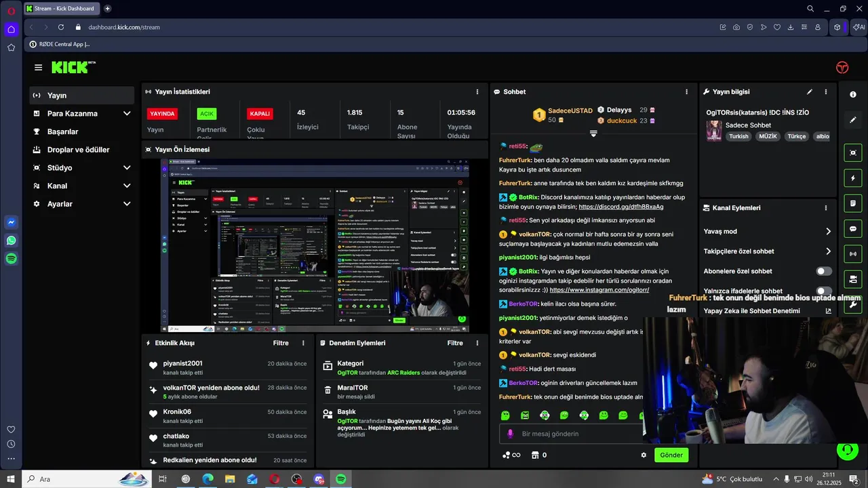Click the Turkish tag chip

[x=738, y=136]
